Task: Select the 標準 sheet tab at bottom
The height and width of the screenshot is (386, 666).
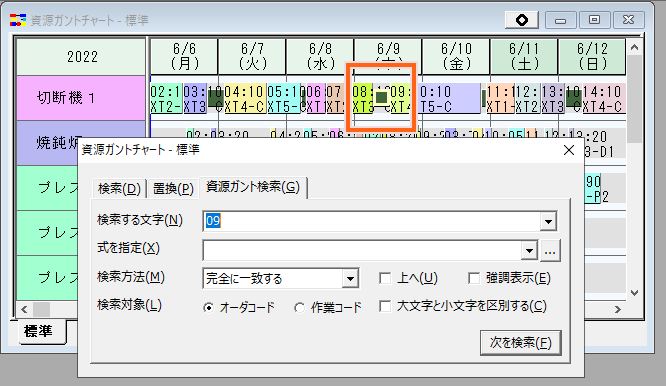Action: [x=38, y=331]
